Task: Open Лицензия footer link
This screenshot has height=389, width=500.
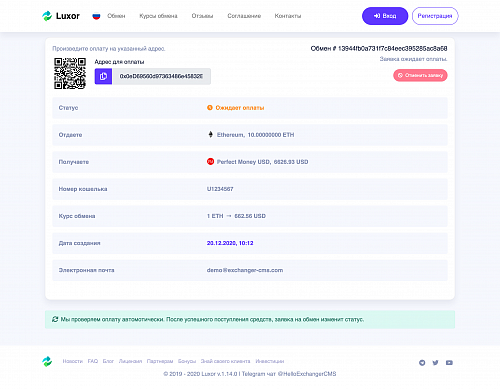Action: tap(130, 361)
